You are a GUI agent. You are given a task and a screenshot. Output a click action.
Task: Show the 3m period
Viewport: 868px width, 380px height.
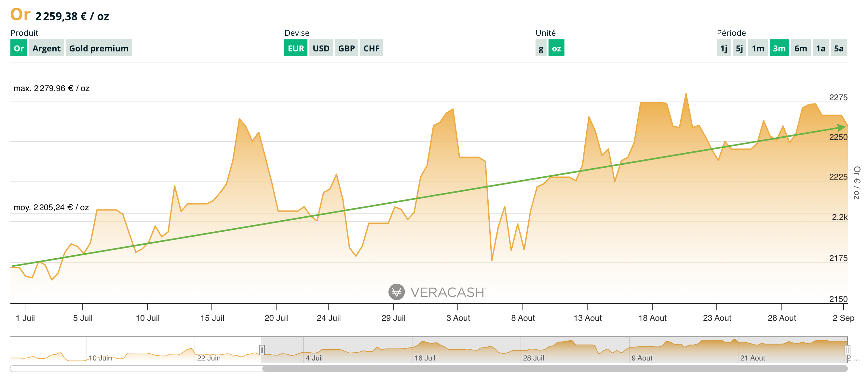(779, 48)
